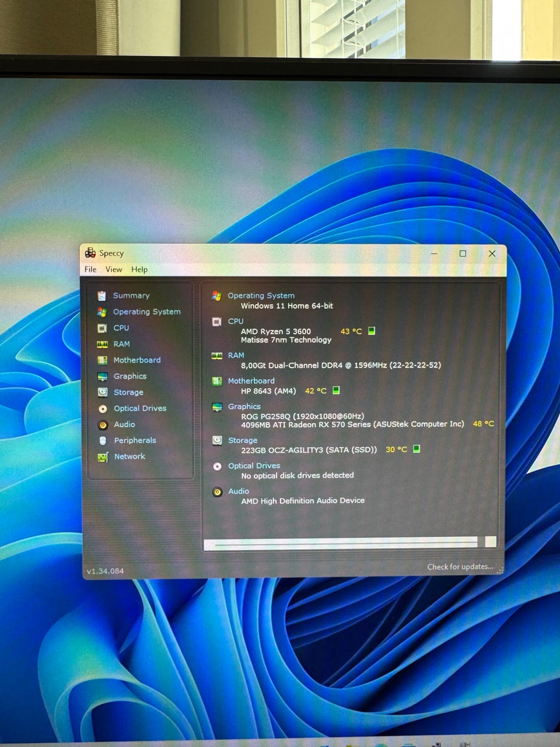This screenshot has height=747, width=560.
Task: Select Audio in the sidebar list
Action: click(124, 424)
